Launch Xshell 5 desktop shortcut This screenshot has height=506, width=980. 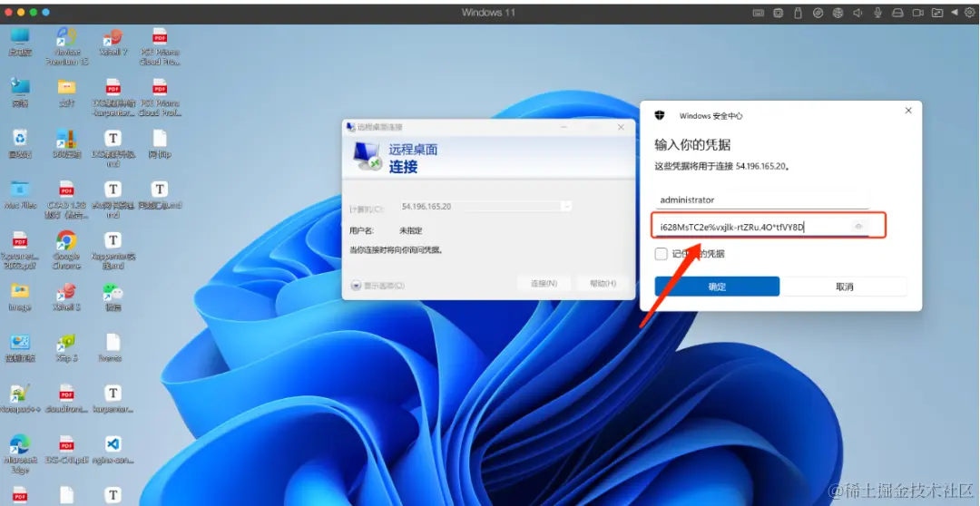coord(66,297)
